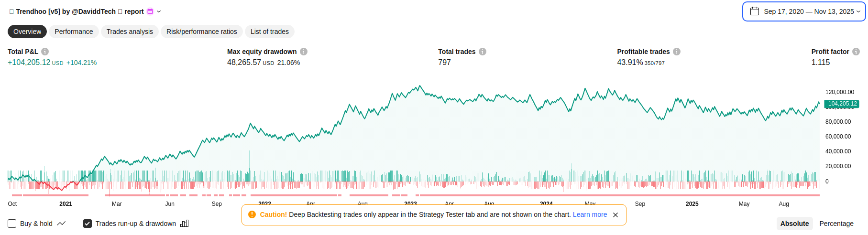
Task: Open the Risk/performance ratios tab
Action: click(201, 32)
